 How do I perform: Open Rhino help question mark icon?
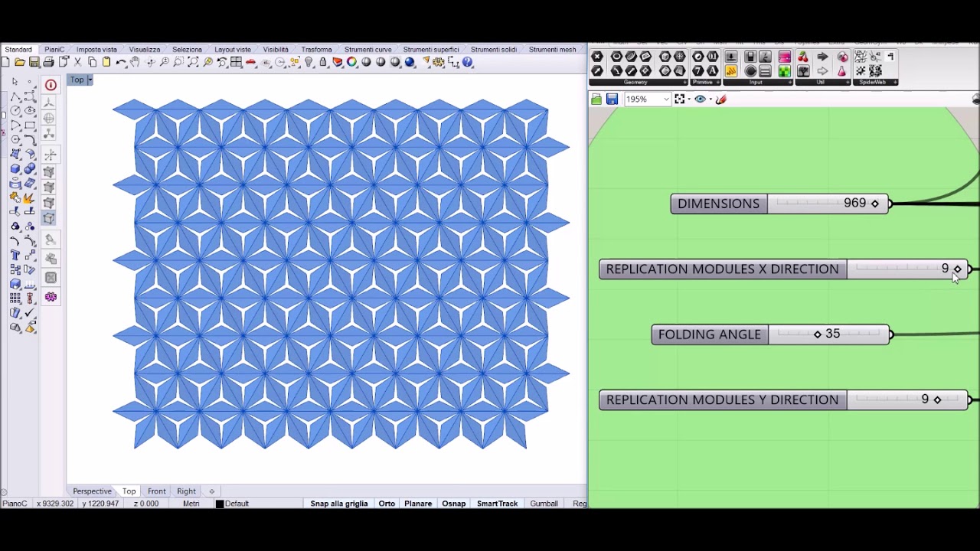tap(467, 62)
